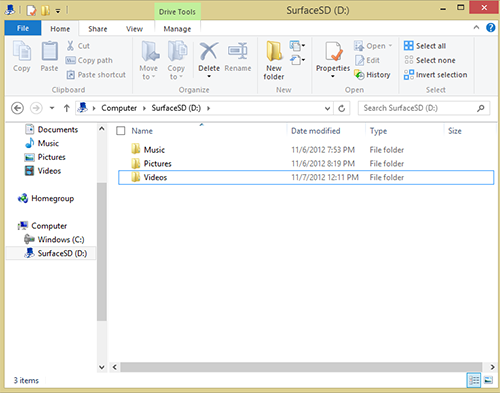Click the Paste clipboard icon
Image resolution: width=500 pixels, height=393 pixels.
pos(49,51)
